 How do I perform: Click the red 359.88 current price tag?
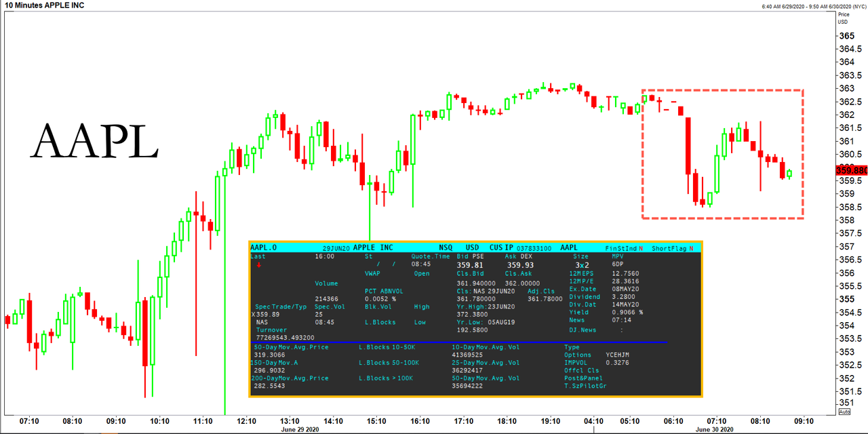pos(853,171)
